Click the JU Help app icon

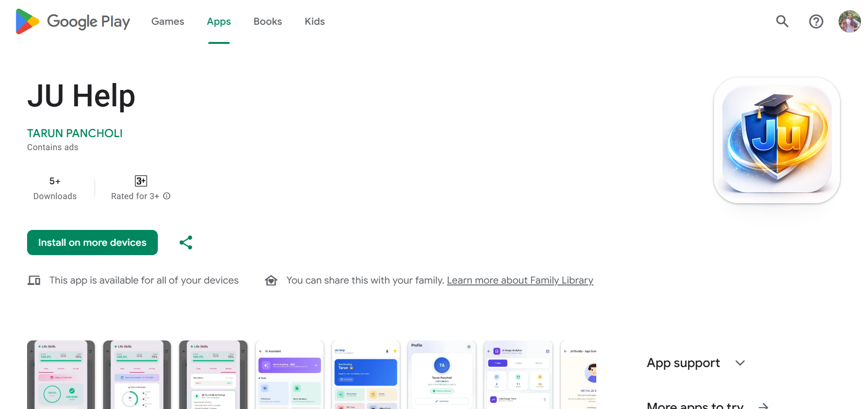776,140
